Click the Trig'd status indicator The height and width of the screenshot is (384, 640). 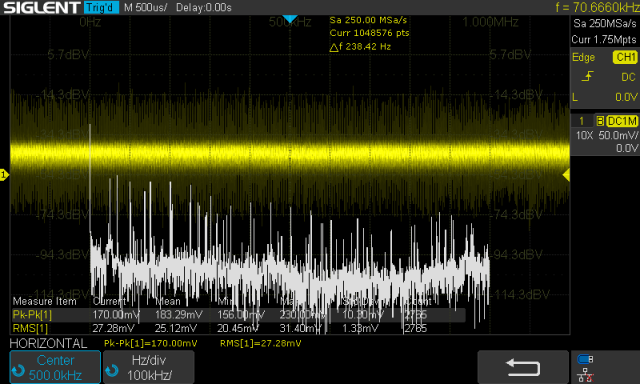click(102, 7)
